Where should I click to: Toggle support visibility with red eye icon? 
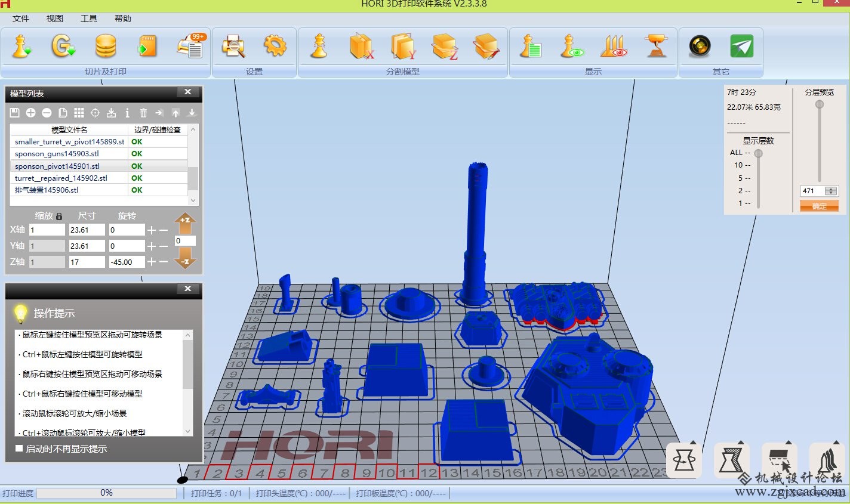coord(614,46)
